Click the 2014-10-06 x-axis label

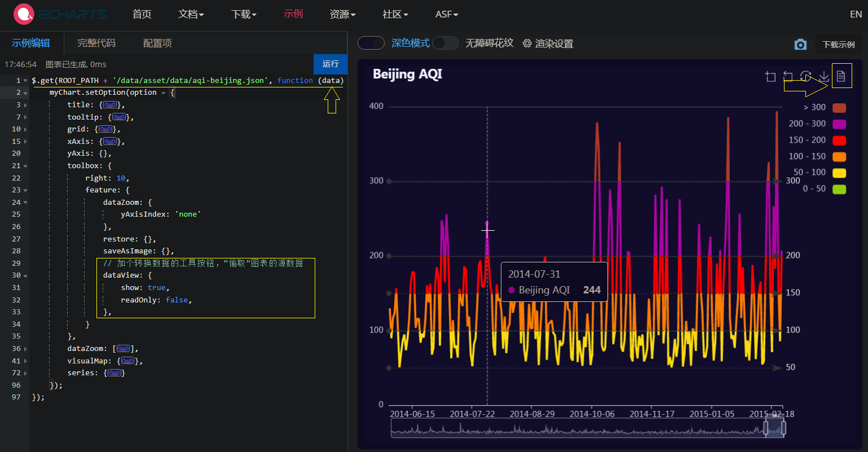(x=592, y=414)
